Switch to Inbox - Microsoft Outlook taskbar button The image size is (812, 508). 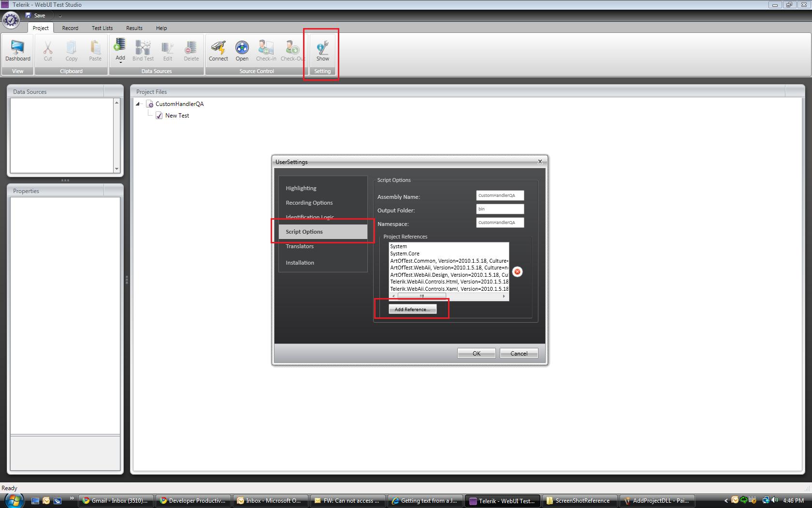271,501
